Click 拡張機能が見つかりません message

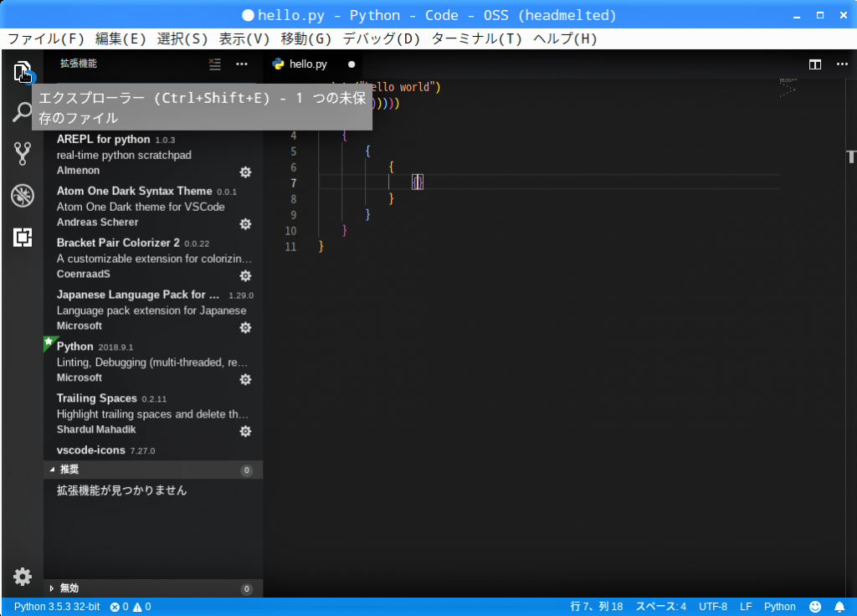122,490
